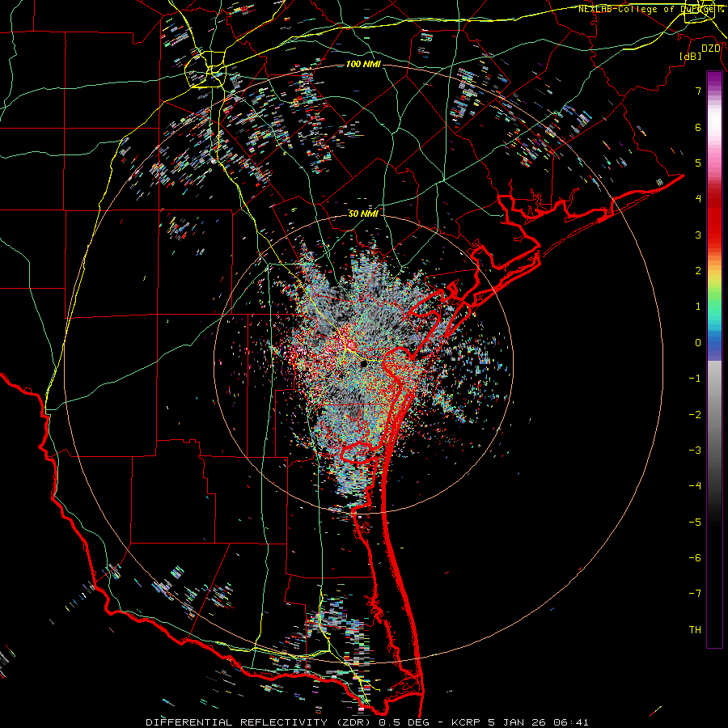728x728 pixels.
Task: Click the -4 dB legend tick label
Action: point(695,485)
